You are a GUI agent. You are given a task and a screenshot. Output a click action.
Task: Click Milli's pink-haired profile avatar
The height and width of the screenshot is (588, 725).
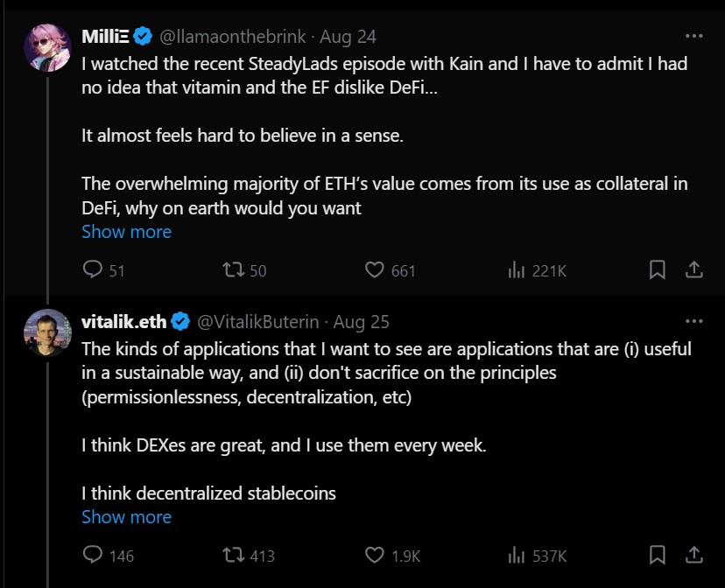tap(47, 47)
